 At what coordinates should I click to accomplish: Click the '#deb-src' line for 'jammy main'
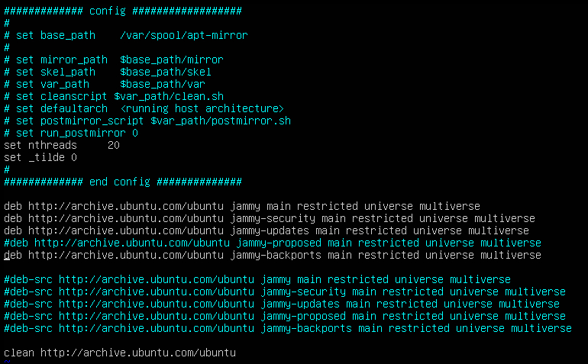click(257, 279)
